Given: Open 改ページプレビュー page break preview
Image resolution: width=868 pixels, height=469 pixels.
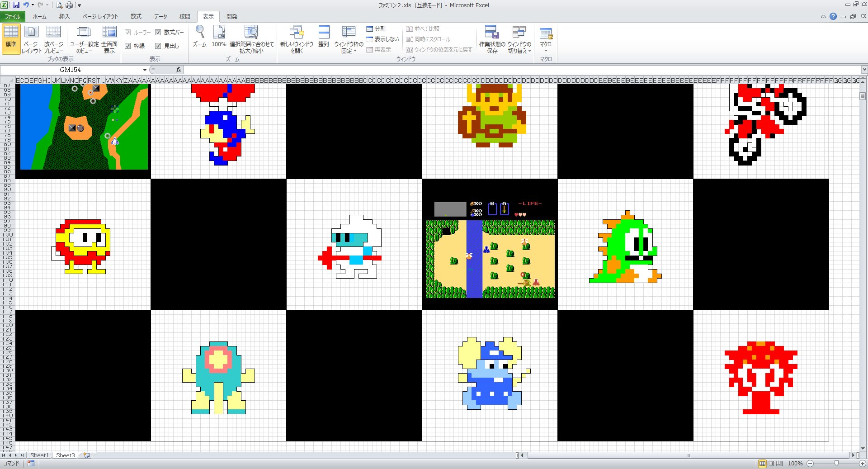Looking at the screenshot, I should pos(53,39).
